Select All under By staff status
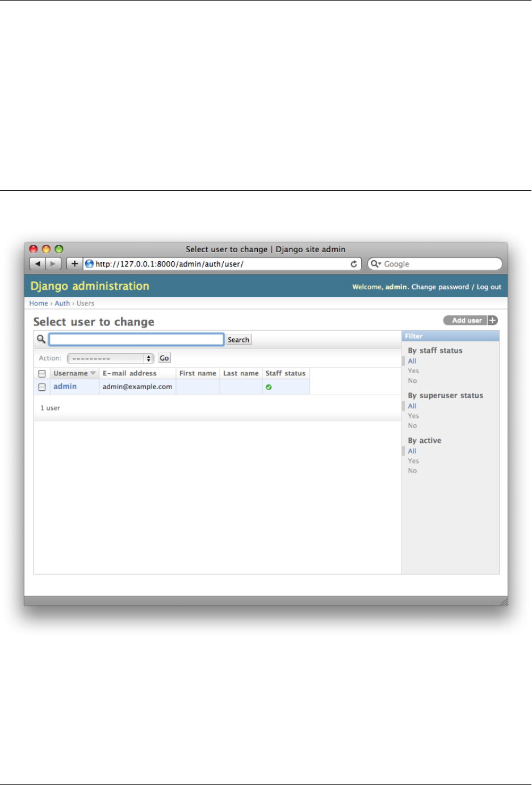 [412, 361]
